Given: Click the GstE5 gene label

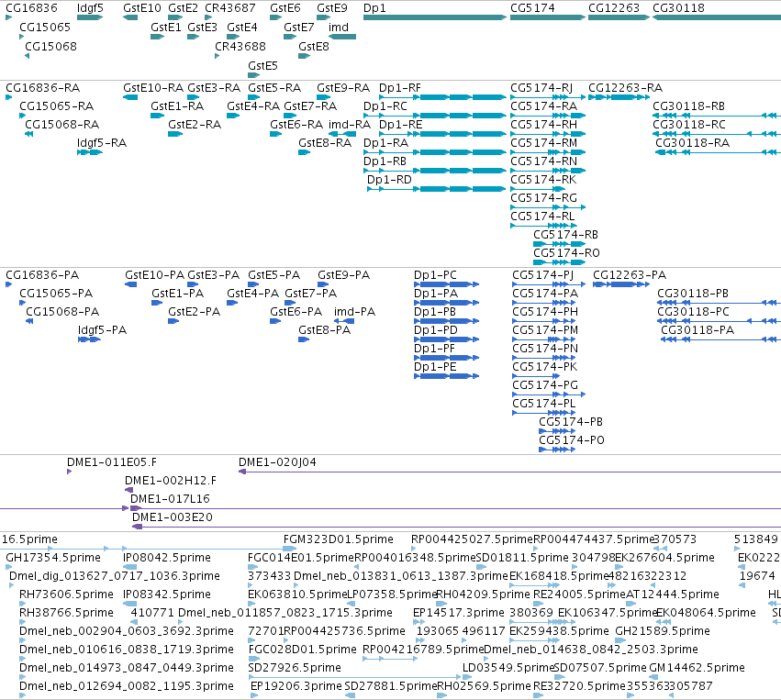Looking at the screenshot, I should [262, 66].
